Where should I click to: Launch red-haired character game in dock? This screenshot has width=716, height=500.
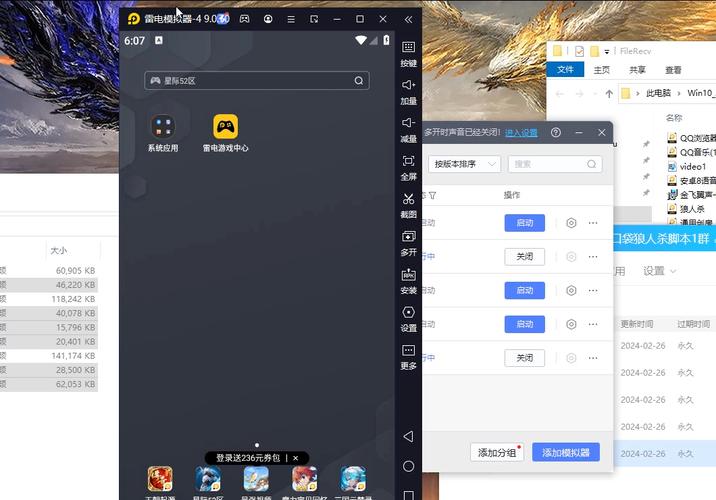[305, 479]
